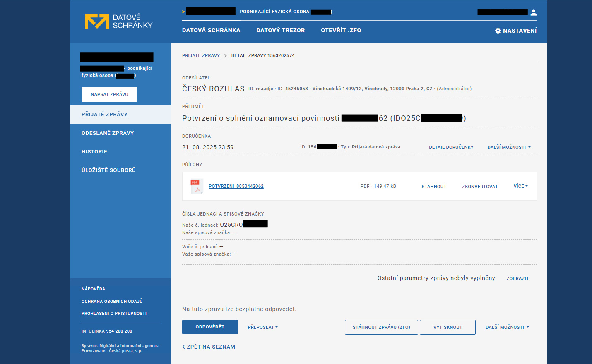Open bottom Další možnosti dropdown near Vytisknout
Image resolution: width=592 pixels, height=364 pixels.
(x=507, y=327)
